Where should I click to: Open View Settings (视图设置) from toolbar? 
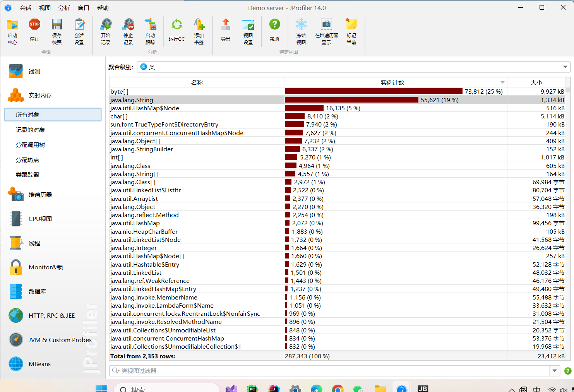[x=248, y=24]
